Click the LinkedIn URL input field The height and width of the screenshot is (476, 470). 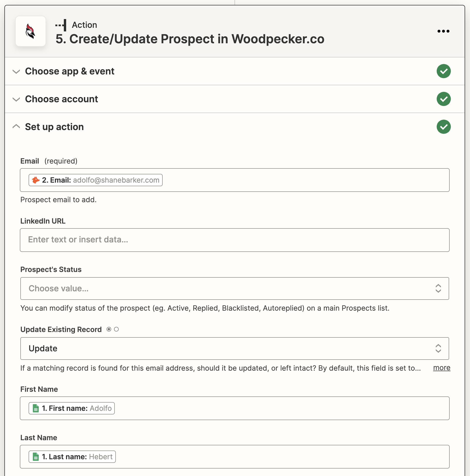pyautogui.click(x=234, y=240)
